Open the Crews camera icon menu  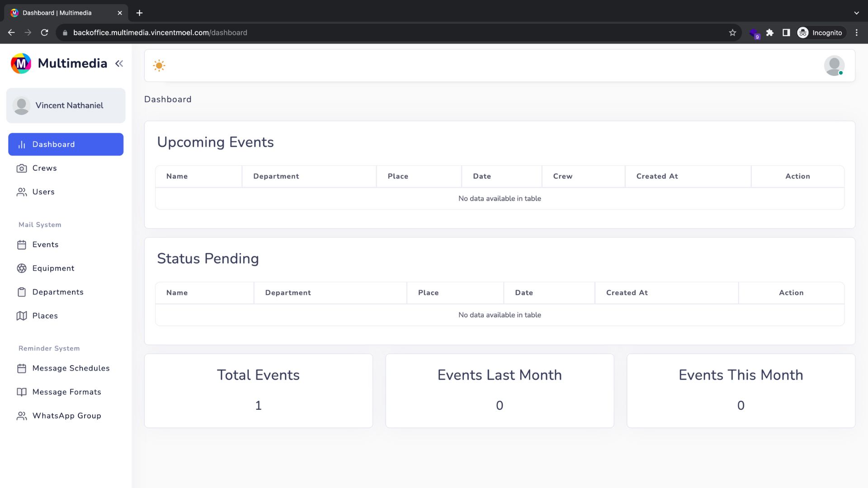tap(22, 168)
